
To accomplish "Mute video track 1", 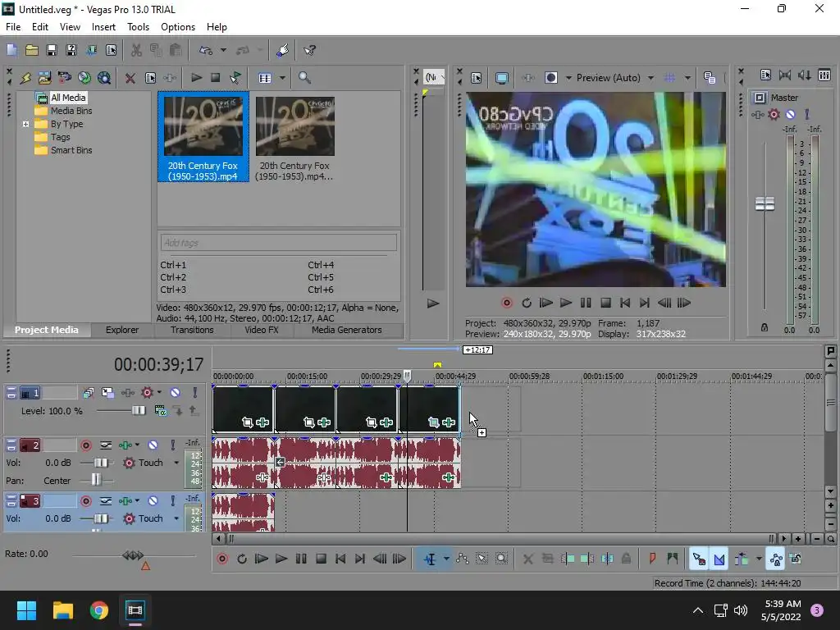I will pyautogui.click(x=175, y=393).
